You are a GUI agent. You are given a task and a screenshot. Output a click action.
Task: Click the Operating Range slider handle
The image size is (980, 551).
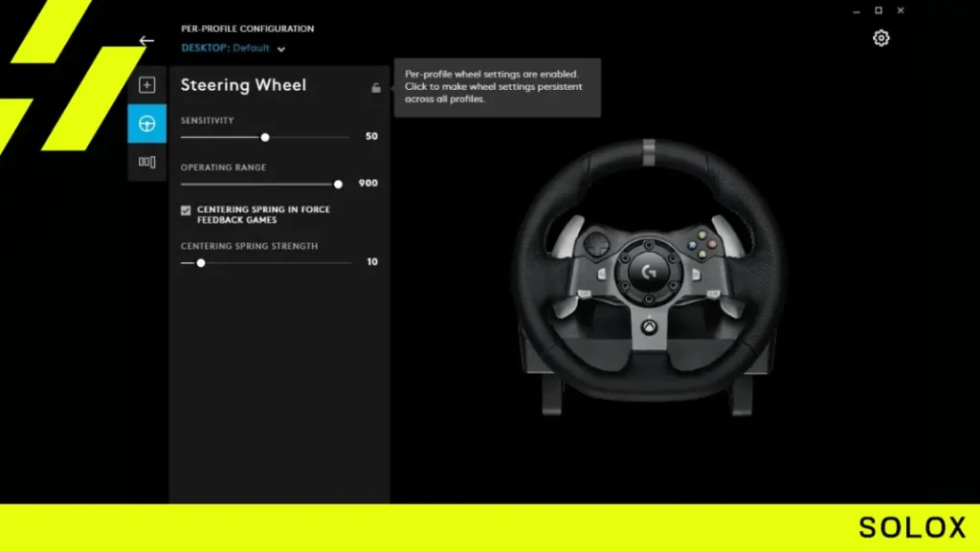(338, 185)
